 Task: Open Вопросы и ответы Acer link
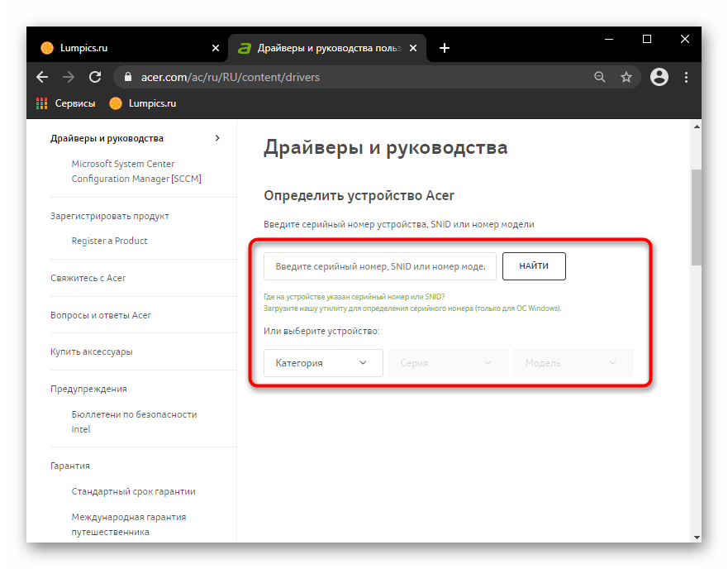coord(101,315)
